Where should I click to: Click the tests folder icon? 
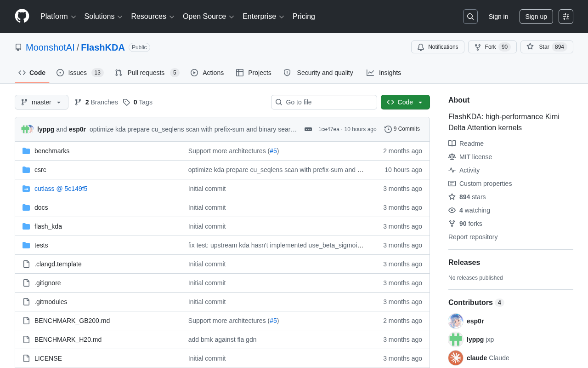click(x=26, y=245)
